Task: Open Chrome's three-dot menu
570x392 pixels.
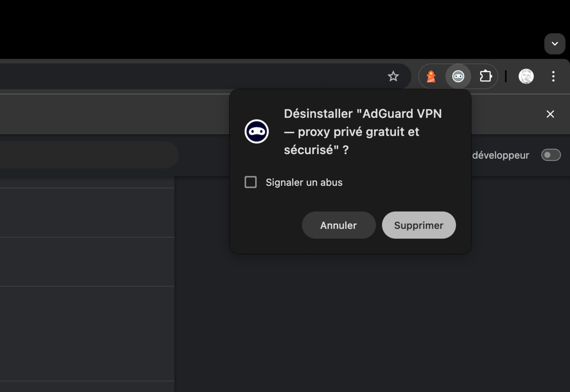Action: [553, 76]
